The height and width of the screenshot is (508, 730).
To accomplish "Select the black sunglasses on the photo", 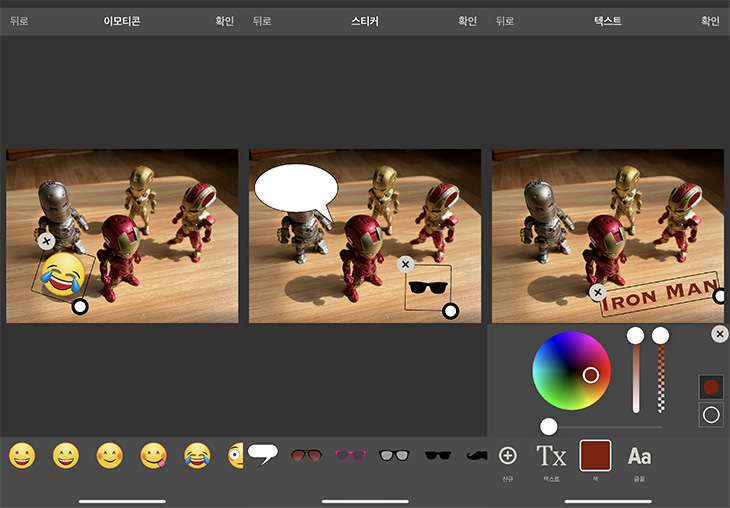I will tap(428, 287).
